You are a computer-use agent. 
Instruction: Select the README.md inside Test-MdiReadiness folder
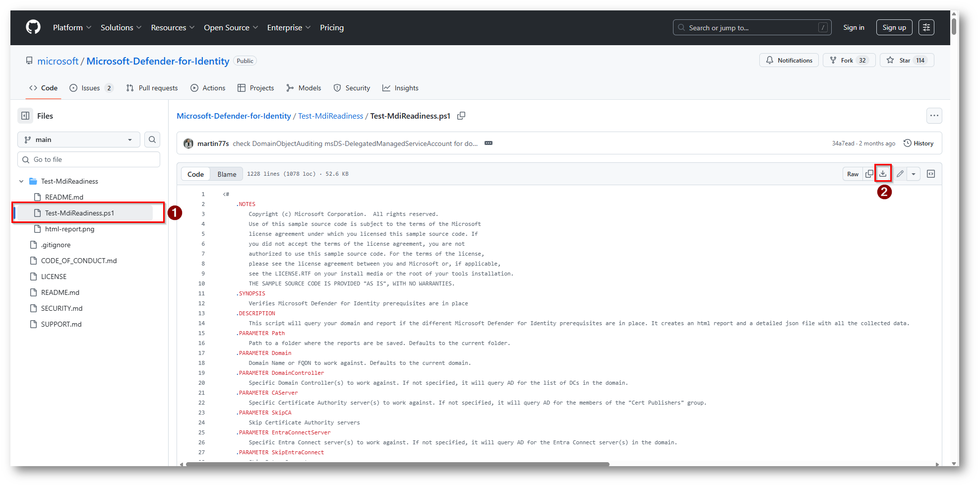pyautogui.click(x=64, y=197)
